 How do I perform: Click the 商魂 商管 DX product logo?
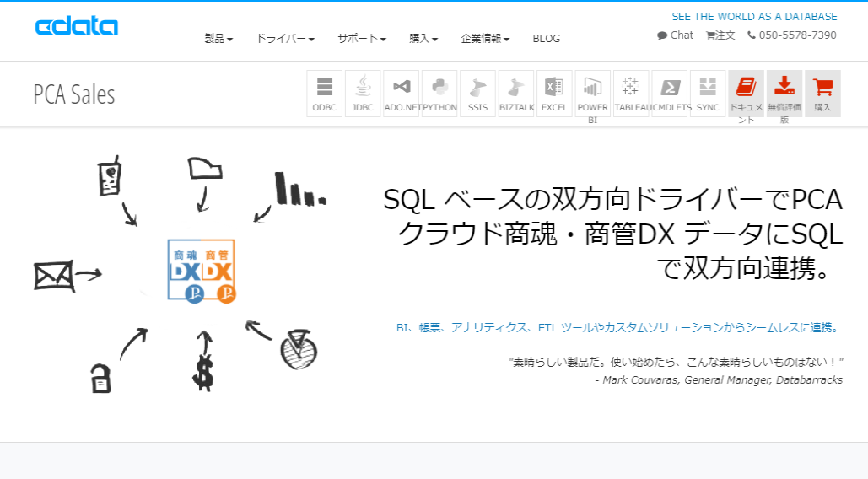(202, 271)
